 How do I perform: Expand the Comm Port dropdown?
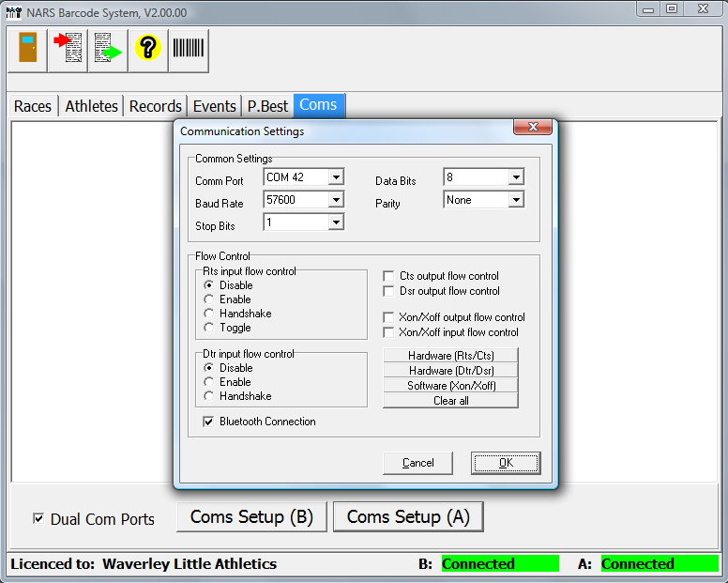(x=336, y=177)
